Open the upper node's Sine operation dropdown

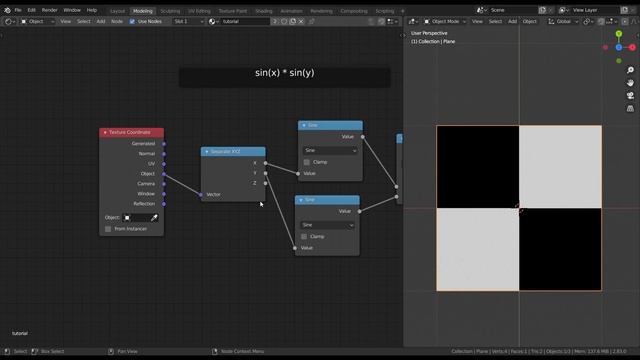point(330,151)
